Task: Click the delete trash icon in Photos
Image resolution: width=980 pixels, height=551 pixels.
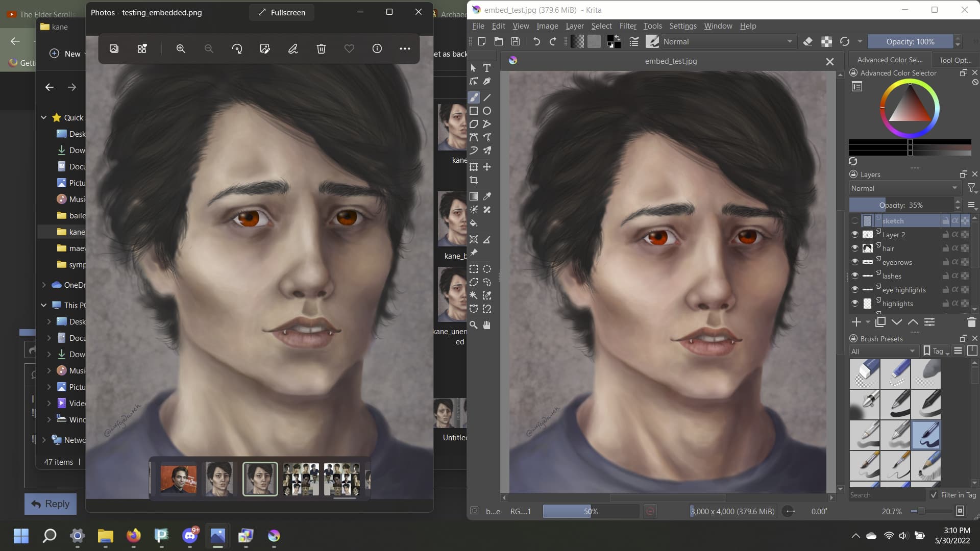Action: tap(321, 48)
